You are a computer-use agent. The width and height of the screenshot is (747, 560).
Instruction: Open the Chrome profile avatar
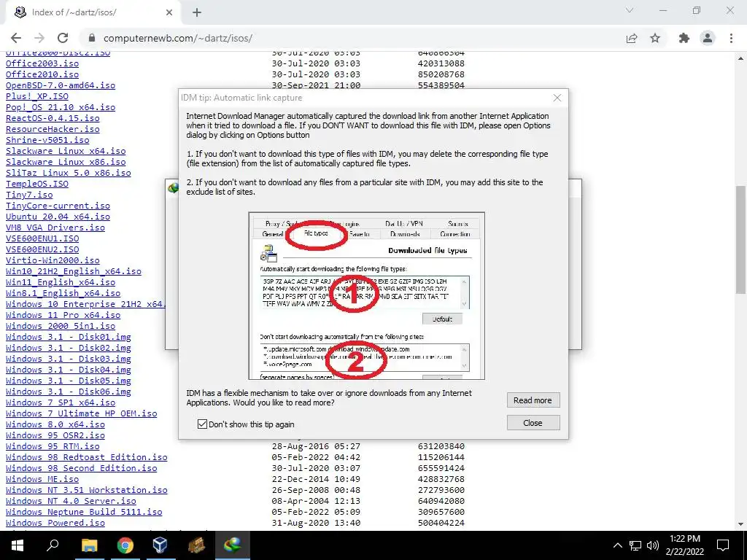coord(708,38)
